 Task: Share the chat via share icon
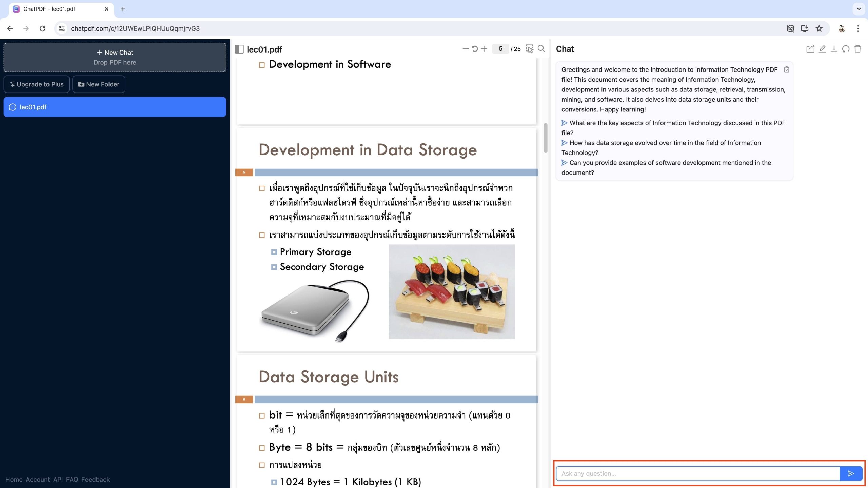click(810, 49)
